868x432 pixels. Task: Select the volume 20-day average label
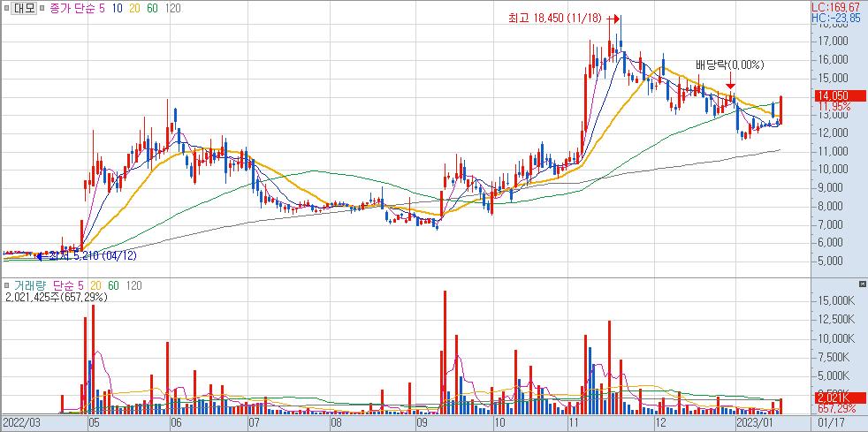point(95,285)
